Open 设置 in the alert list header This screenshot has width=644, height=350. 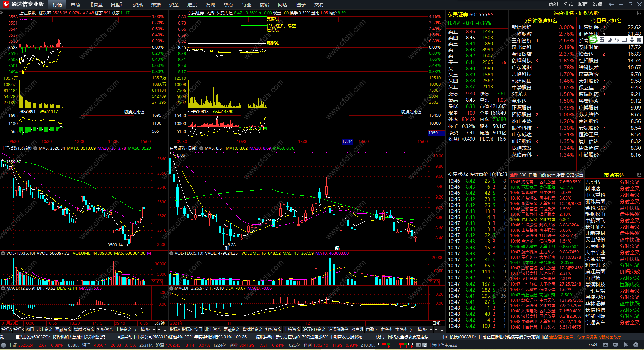point(579,175)
